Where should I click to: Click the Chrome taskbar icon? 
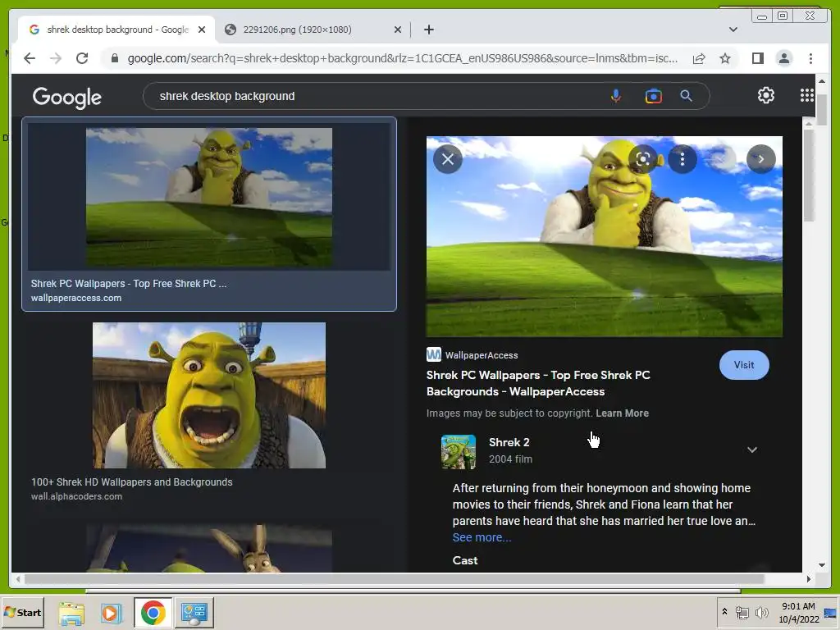(153, 613)
